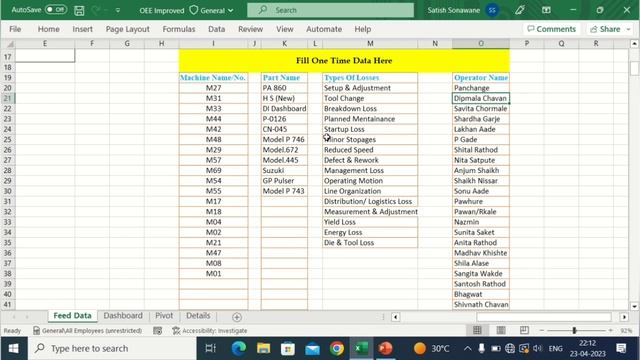Click the Select All corner triangle
Viewport: 640px width, 360px height.
pyautogui.click(x=10, y=44)
